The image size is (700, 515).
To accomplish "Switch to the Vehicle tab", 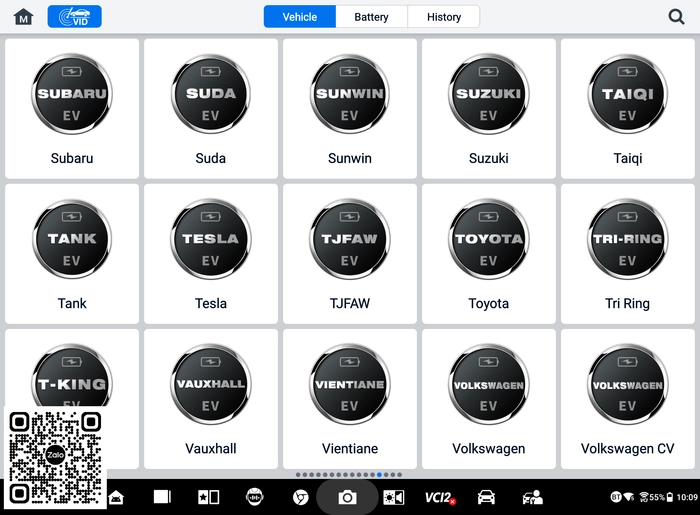I will coord(300,17).
